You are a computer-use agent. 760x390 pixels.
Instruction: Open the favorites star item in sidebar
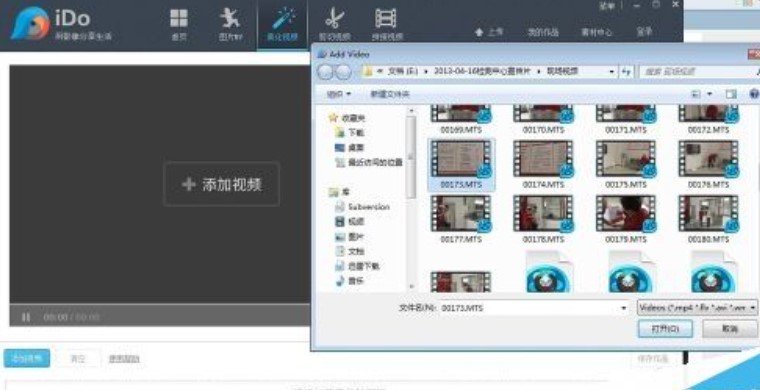click(x=347, y=118)
